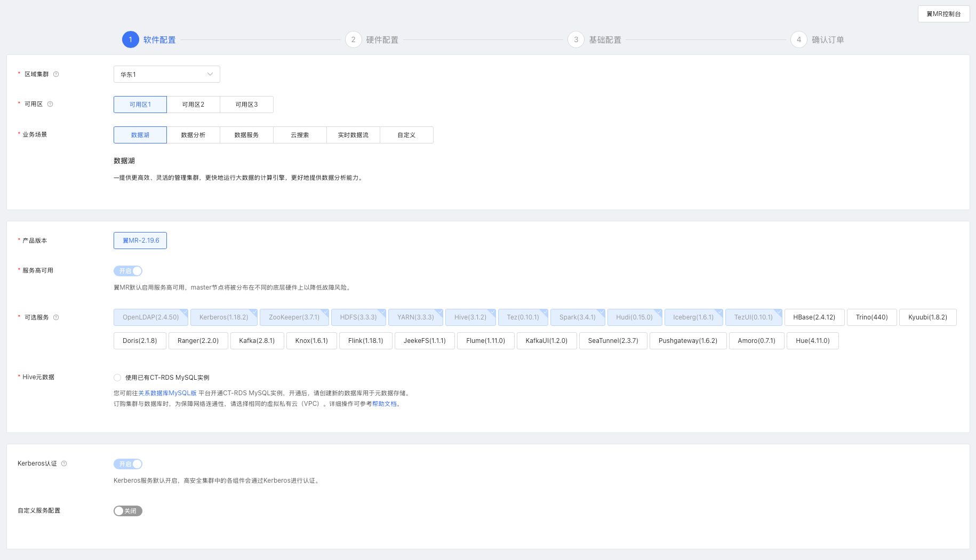Click help icon beside Kerberos认证
Image resolution: width=976 pixels, height=560 pixels.
[x=64, y=463]
